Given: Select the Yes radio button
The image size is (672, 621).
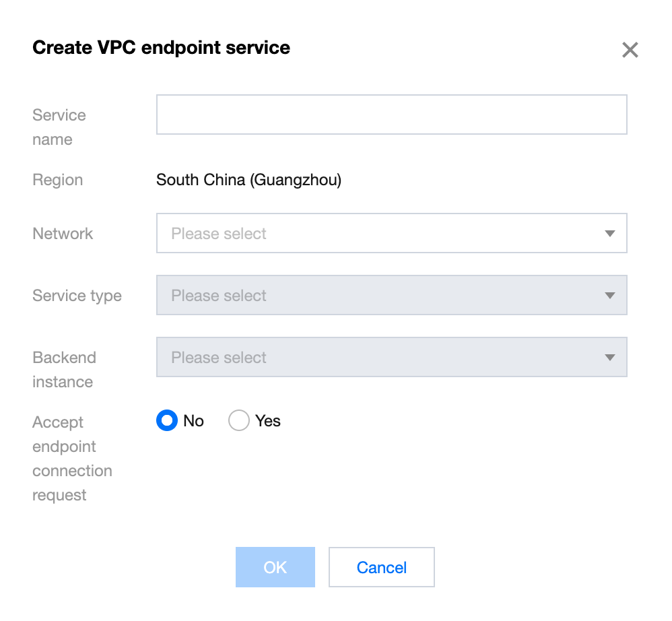Looking at the screenshot, I should (239, 421).
